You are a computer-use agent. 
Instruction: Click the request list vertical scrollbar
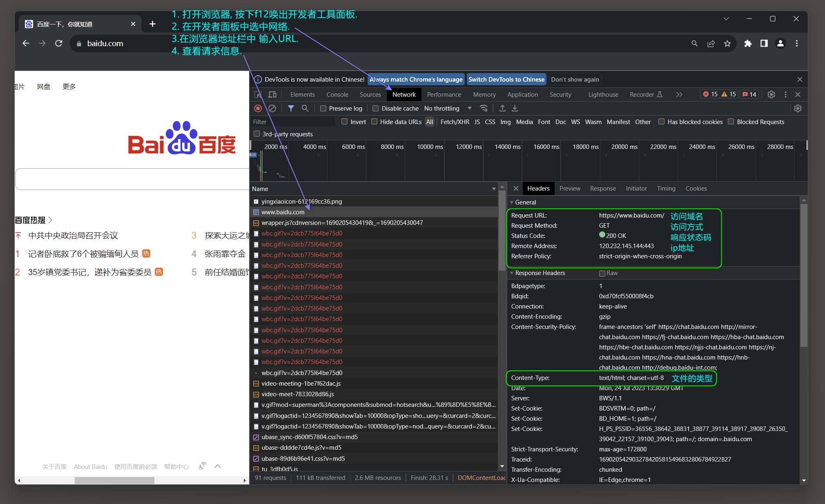point(502,231)
